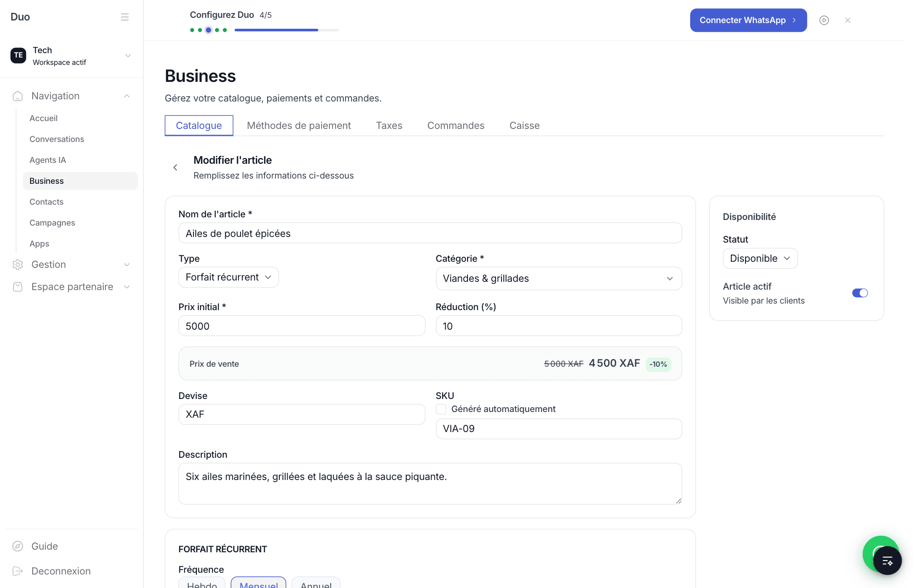Check the Généré automatiquement checkbox
Screen dimensions: 915x588
[441, 409]
